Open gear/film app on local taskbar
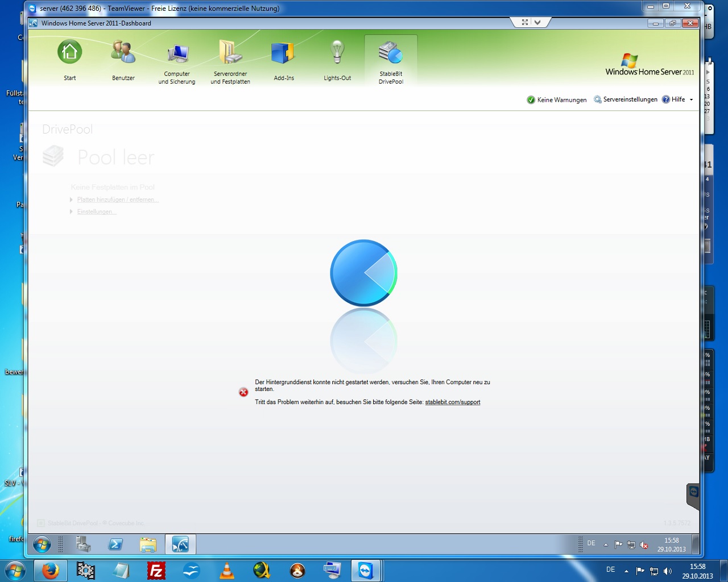 coord(86,571)
